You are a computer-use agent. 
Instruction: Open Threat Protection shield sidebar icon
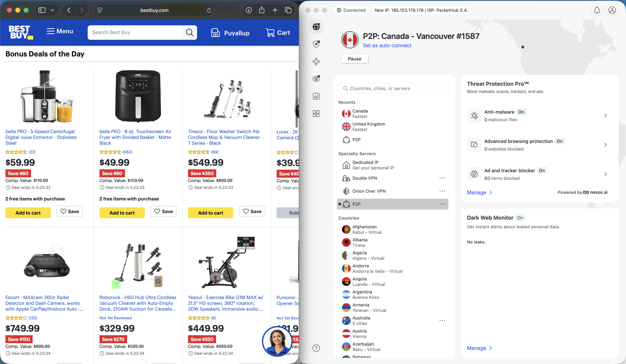pyautogui.click(x=316, y=44)
